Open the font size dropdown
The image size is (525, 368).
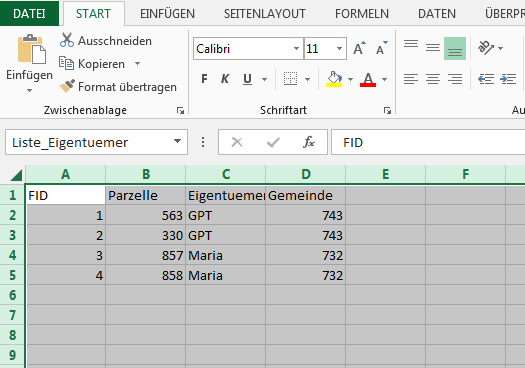click(x=340, y=49)
